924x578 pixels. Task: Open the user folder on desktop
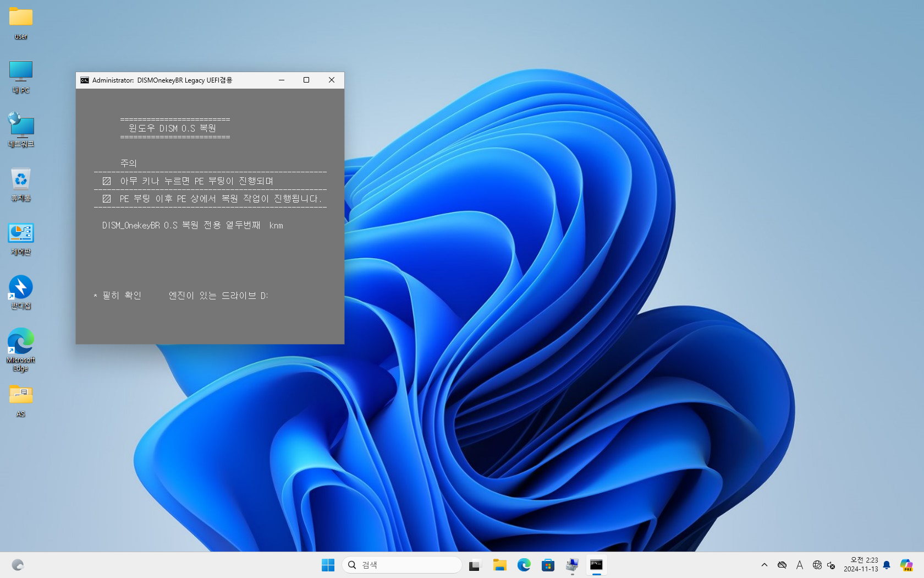pos(21,23)
